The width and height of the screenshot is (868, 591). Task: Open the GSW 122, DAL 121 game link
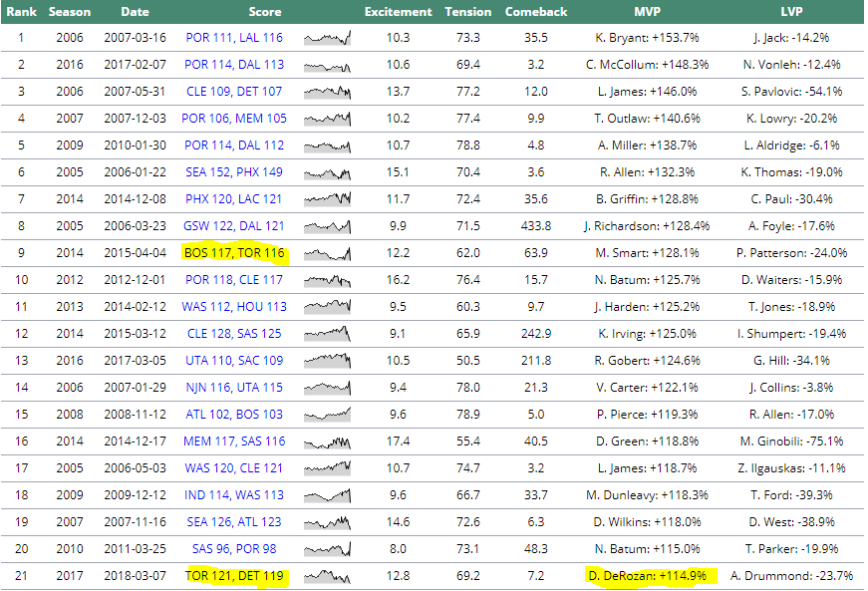tap(234, 226)
